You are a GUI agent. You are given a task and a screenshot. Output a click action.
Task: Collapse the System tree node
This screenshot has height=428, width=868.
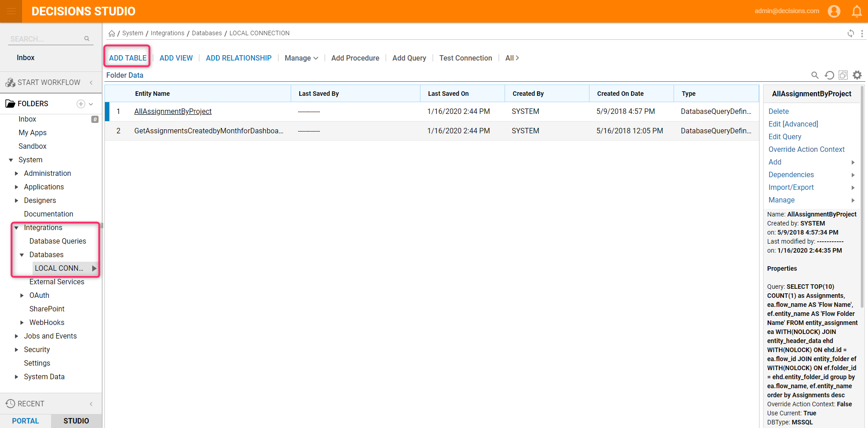coord(11,160)
